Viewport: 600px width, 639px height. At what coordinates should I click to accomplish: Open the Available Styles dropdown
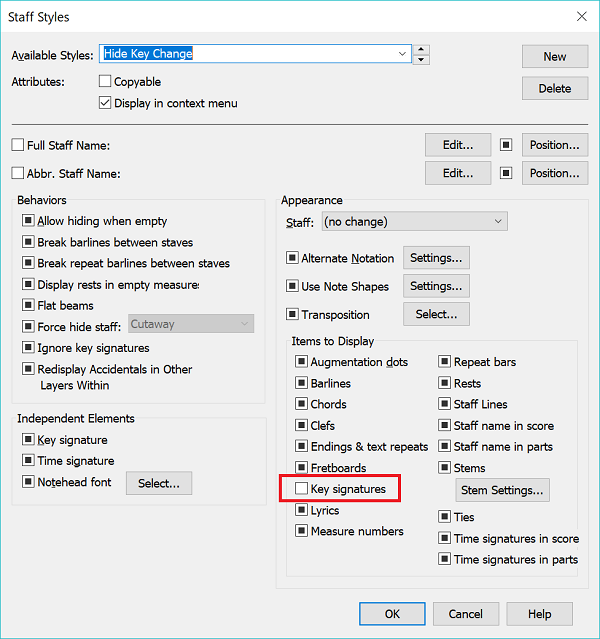tap(402, 54)
